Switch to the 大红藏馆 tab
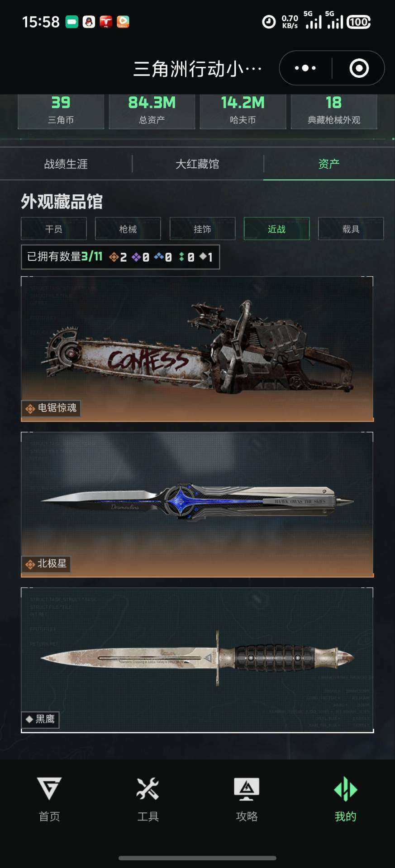395x868 pixels. click(197, 164)
